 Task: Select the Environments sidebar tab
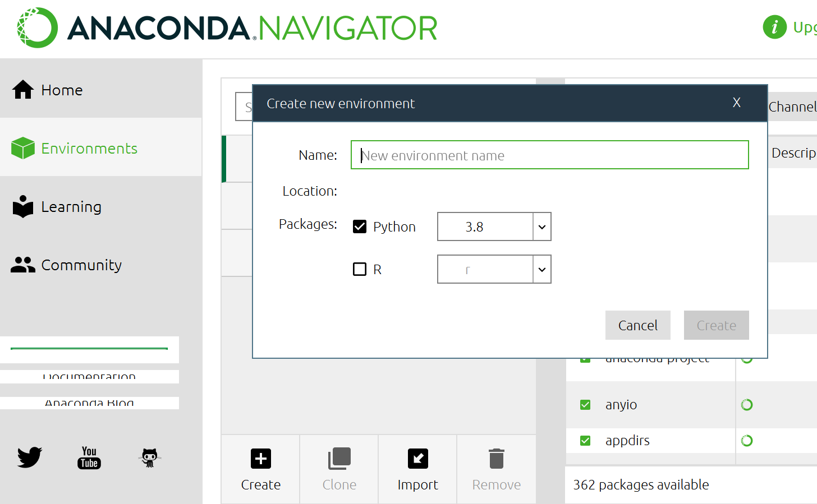coord(101,148)
